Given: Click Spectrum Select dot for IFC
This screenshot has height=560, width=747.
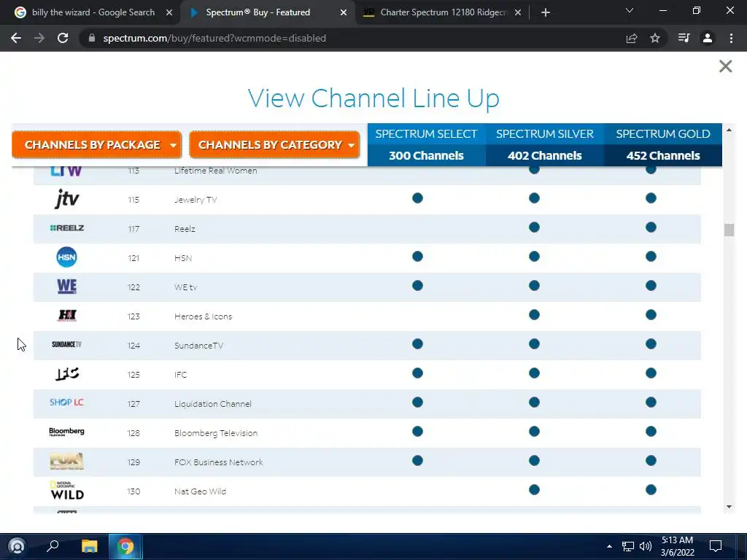Looking at the screenshot, I should 418,373.
